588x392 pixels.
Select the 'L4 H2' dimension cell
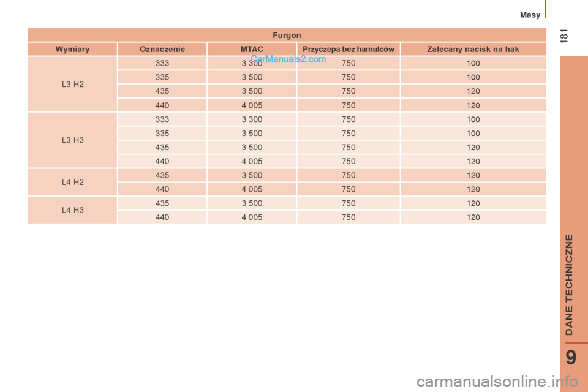[x=73, y=183]
